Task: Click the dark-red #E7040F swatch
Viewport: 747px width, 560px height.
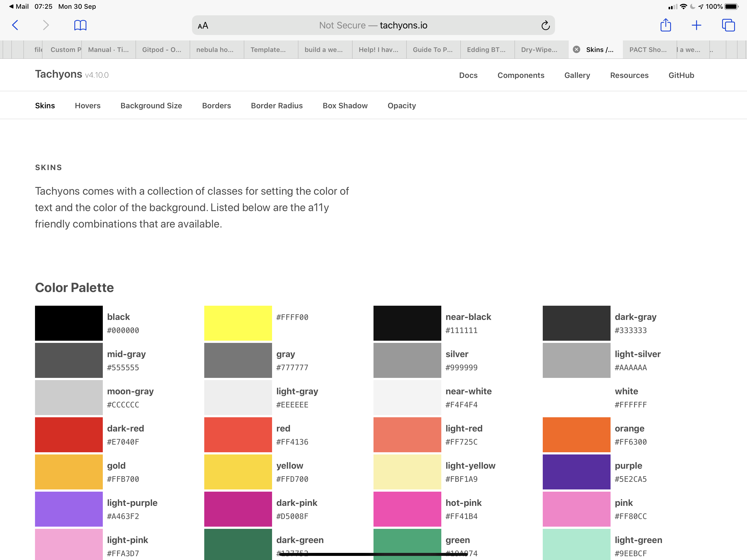Action: [x=69, y=435]
